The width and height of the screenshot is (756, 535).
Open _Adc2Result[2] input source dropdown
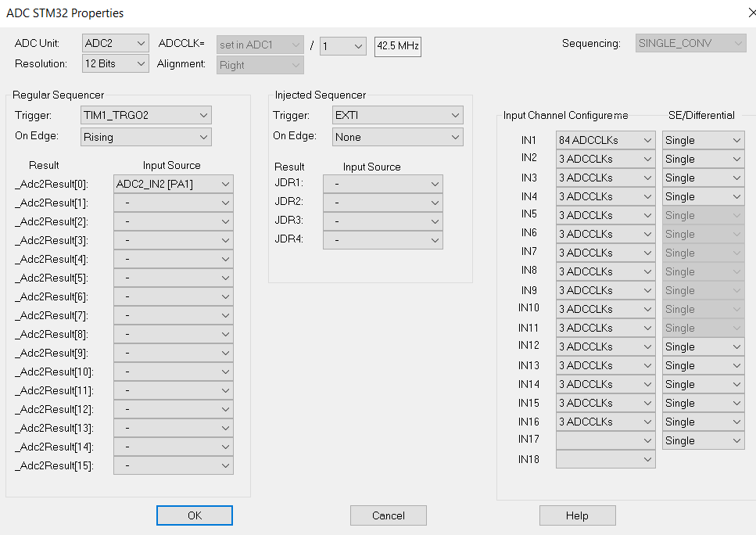174,221
